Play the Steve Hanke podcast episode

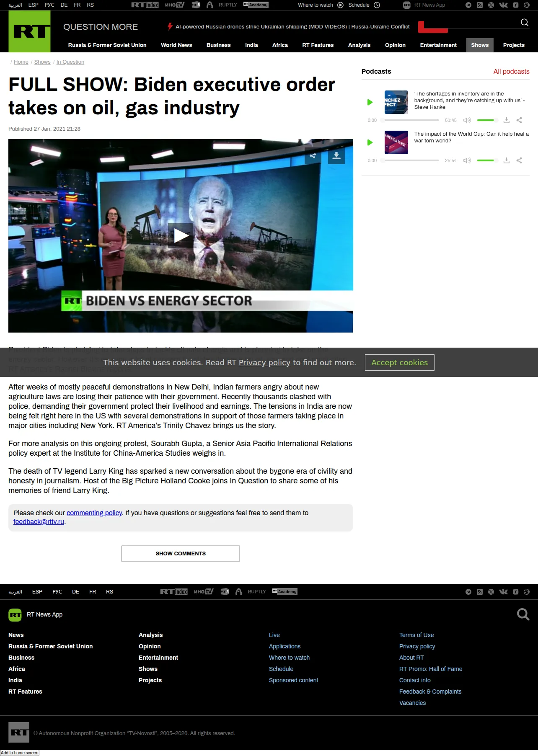(x=370, y=102)
